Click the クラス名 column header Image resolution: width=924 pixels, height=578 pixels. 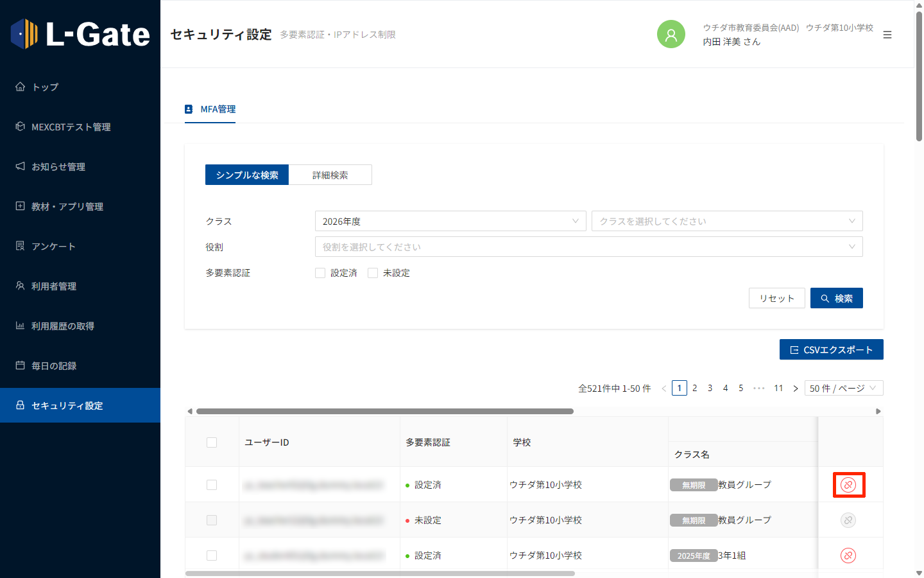pyautogui.click(x=743, y=454)
